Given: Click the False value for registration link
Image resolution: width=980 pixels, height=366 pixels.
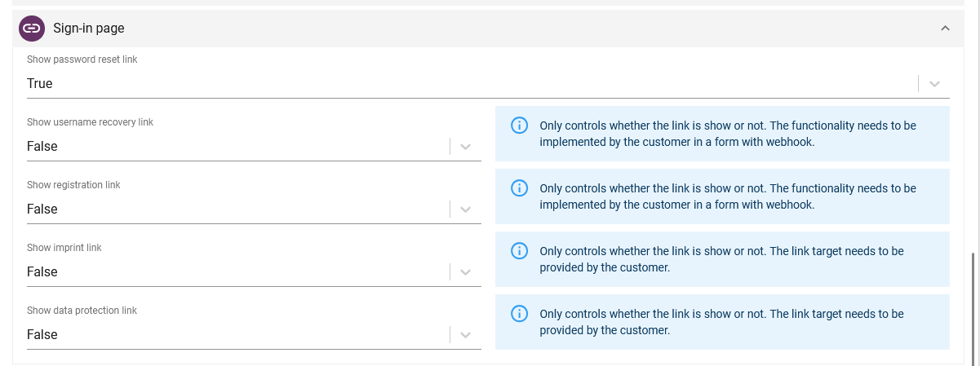Looking at the screenshot, I should [x=42, y=209].
